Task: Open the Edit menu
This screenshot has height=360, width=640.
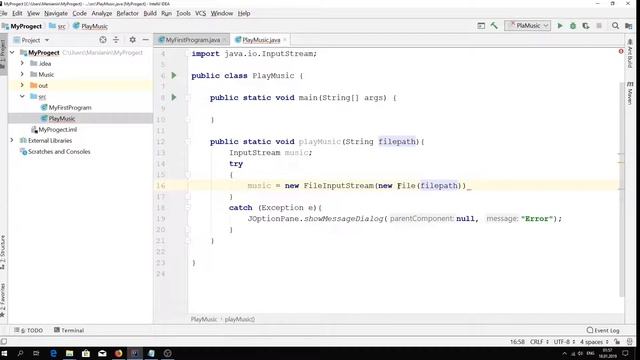Action: 17,13
